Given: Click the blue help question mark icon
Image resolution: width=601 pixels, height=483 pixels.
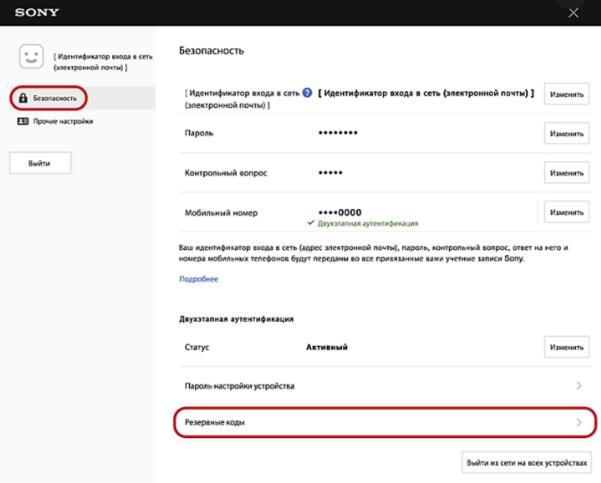Looking at the screenshot, I should coord(307,93).
